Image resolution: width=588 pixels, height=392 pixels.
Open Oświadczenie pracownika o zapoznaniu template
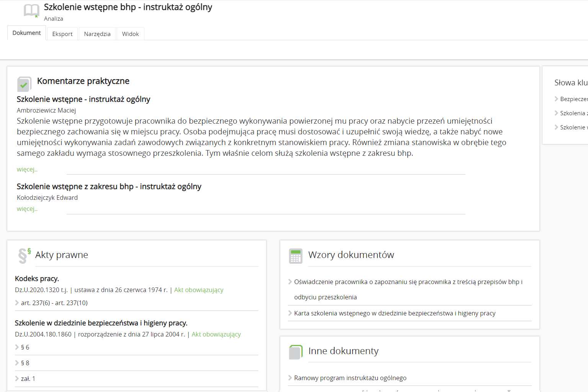click(408, 282)
